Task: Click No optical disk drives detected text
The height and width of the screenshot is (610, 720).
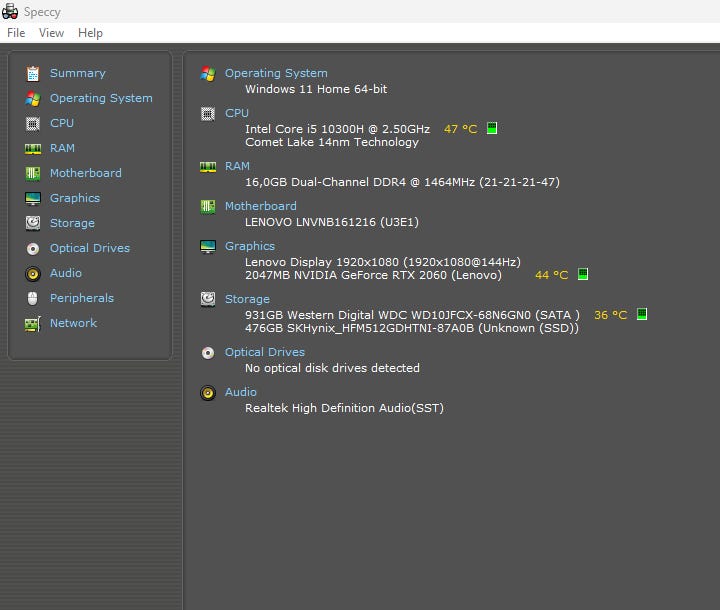Action: pyautogui.click(x=332, y=368)
